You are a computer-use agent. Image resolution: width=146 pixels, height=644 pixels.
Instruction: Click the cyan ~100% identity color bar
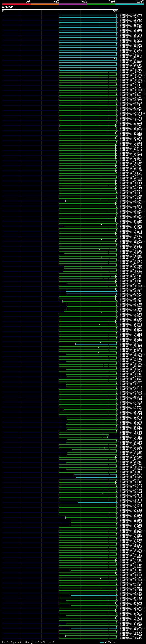click(130, 4)
